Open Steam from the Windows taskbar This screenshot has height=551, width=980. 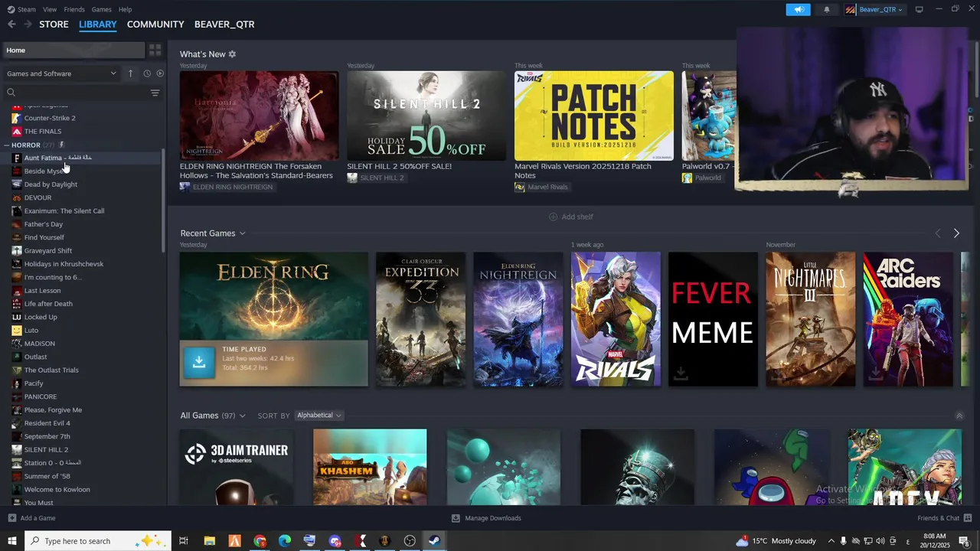pos(434,541)
